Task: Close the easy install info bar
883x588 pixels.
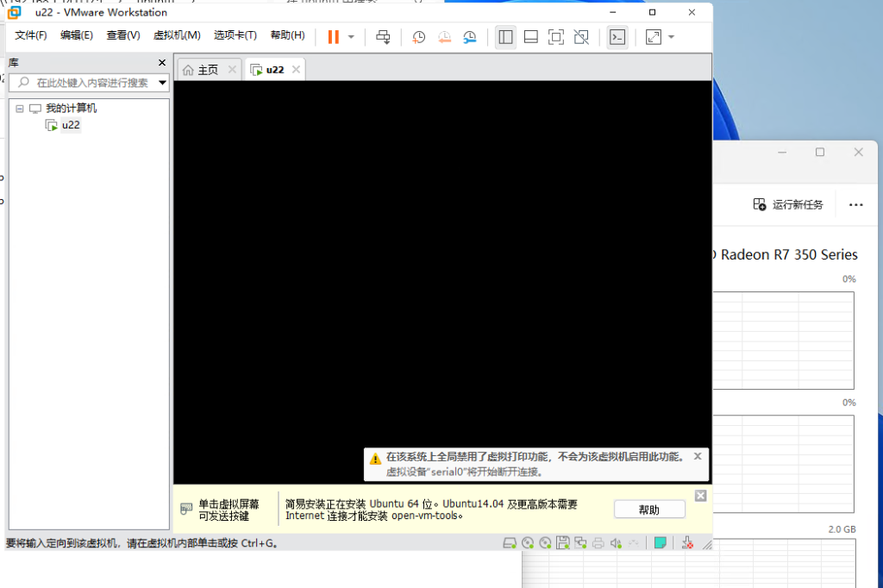Action: (700, 496)
